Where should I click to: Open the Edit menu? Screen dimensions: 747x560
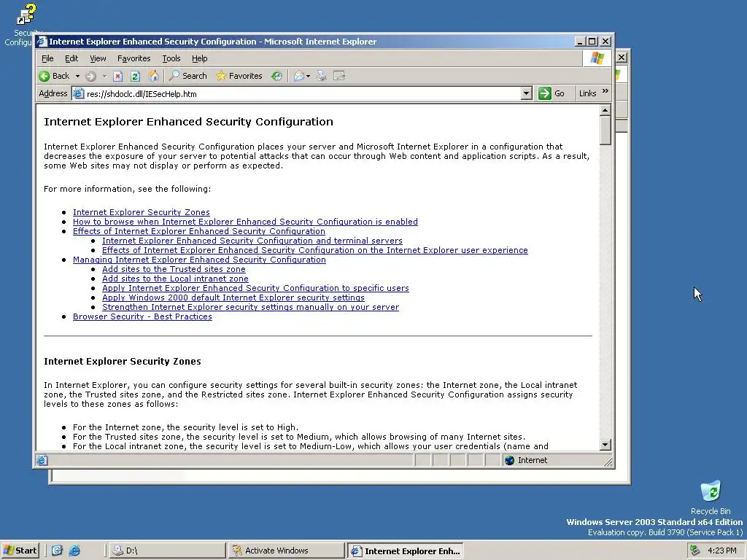pyautogui.click(x=71, y=58)
